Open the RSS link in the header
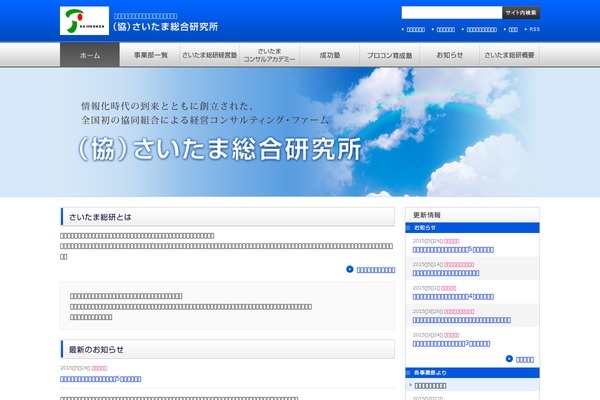Image resolution: width=600 pixels, height=400 pixels. (x=535, y=29)
